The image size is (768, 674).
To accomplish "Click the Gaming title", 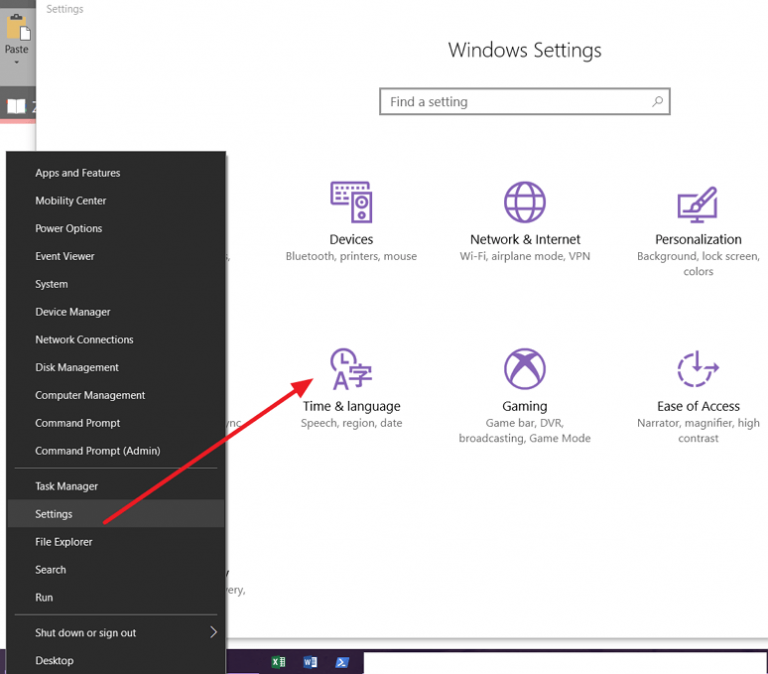I will [x=525, y=407].
